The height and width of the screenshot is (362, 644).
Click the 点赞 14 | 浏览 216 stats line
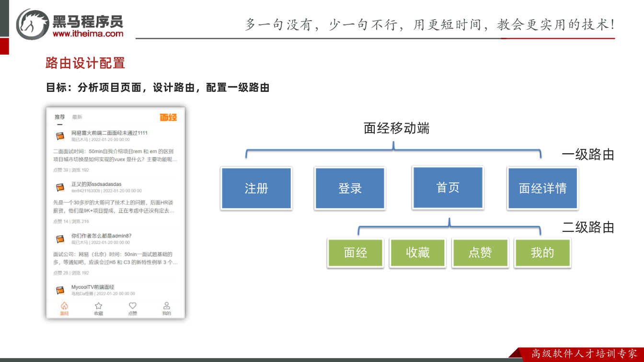coord(71,221)
